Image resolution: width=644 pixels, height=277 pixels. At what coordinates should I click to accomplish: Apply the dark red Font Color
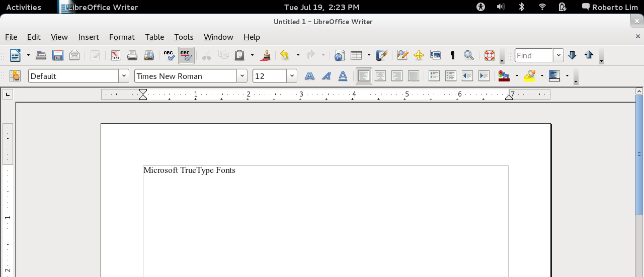click(505, 76)
